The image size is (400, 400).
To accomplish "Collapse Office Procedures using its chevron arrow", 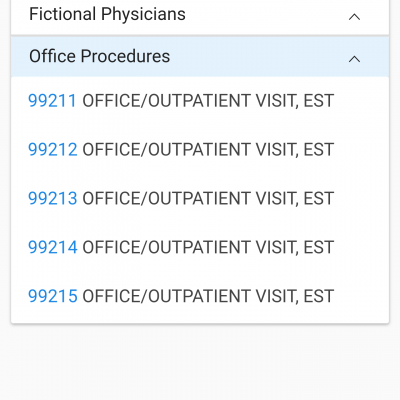I will coord(354,59).
